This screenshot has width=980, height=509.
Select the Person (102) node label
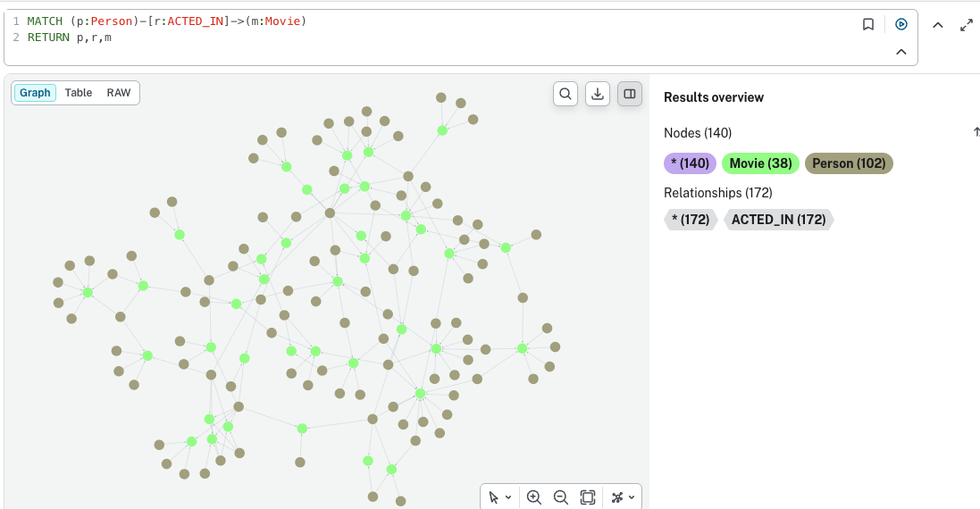tap(849, 163)
